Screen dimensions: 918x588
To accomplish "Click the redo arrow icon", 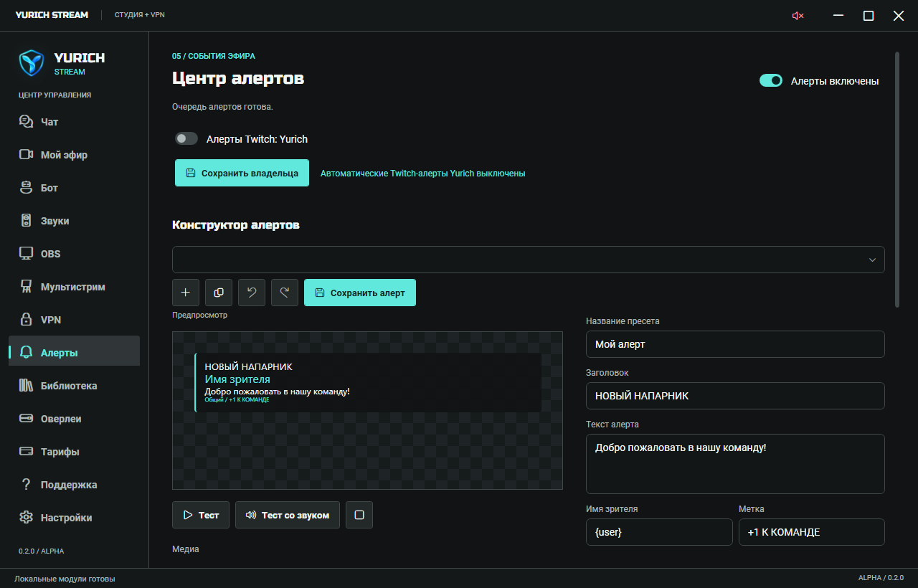I will [285, 293].
